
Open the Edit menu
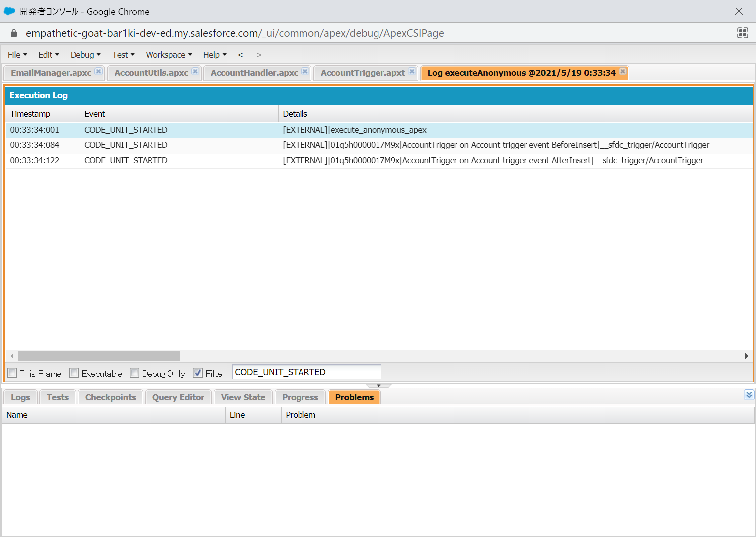(x=49, y=55)
